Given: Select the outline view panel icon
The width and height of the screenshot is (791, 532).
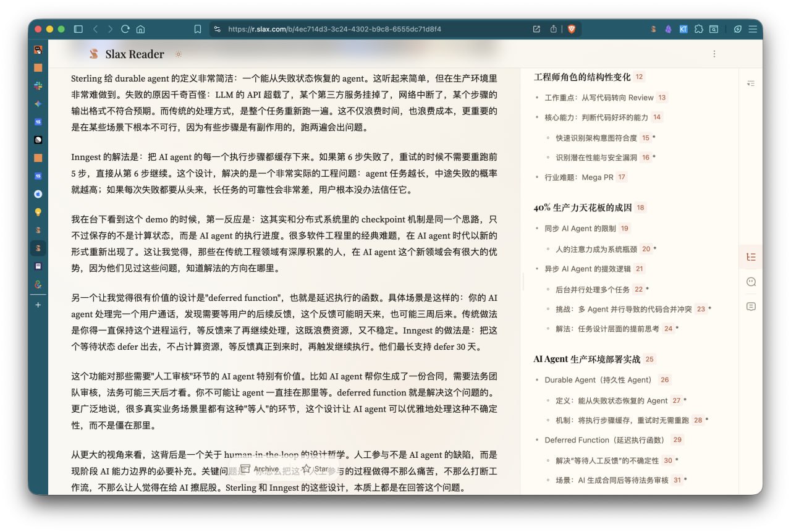Looking at the screenshot, I should 751,257.
